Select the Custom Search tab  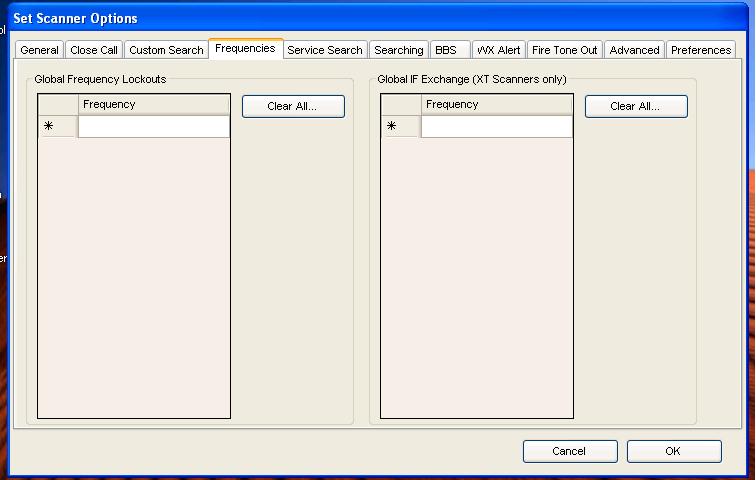tap(166, 50)
